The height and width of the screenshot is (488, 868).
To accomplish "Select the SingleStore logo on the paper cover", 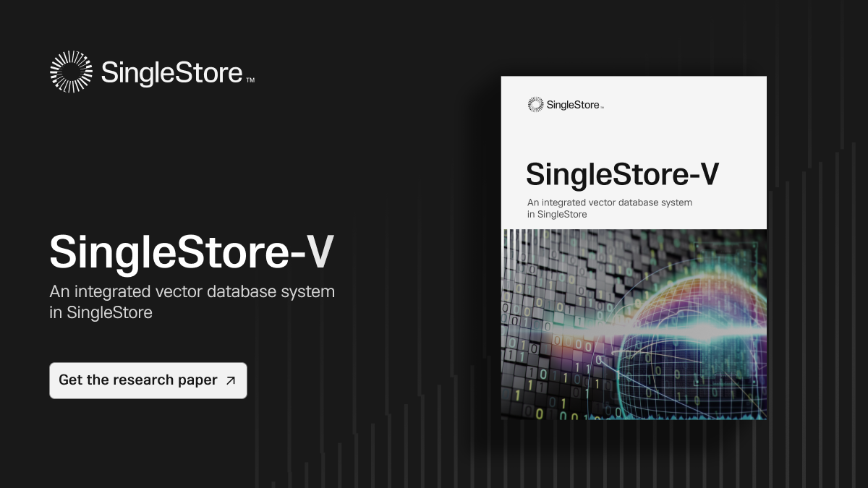I will point(564,104).
